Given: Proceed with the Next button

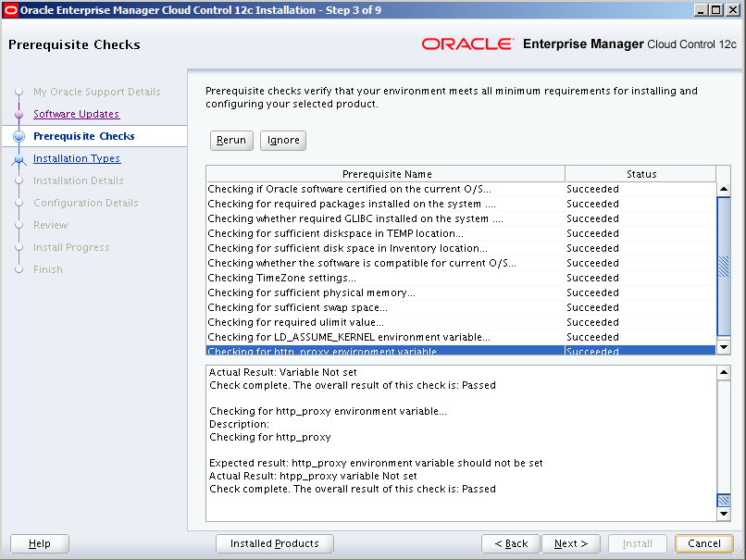Looking at the screenshot, I should [571, 543].
